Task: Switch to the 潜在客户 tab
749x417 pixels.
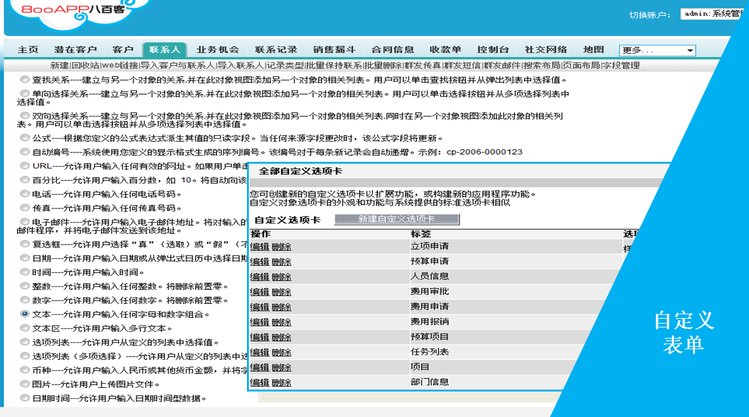Action: (75, 50)
